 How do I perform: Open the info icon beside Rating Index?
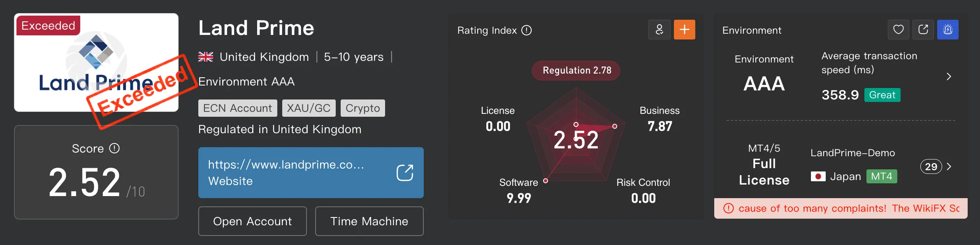pos(527,30)
